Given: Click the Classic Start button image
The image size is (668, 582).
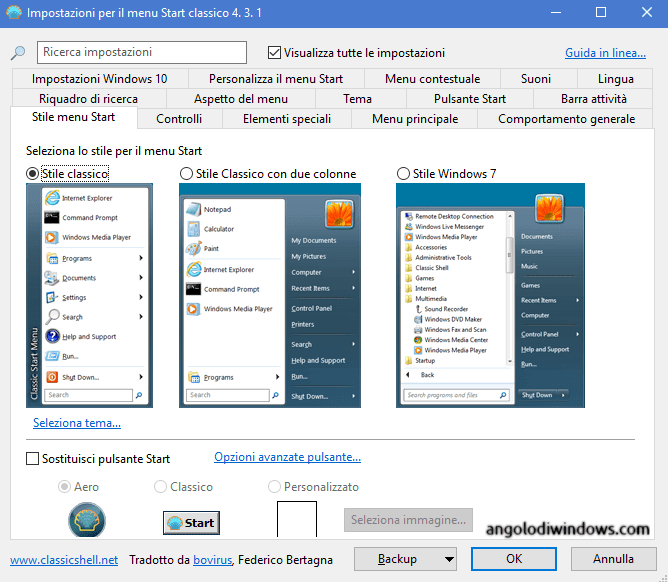Looking at the screenshot, I should [191, 522].
